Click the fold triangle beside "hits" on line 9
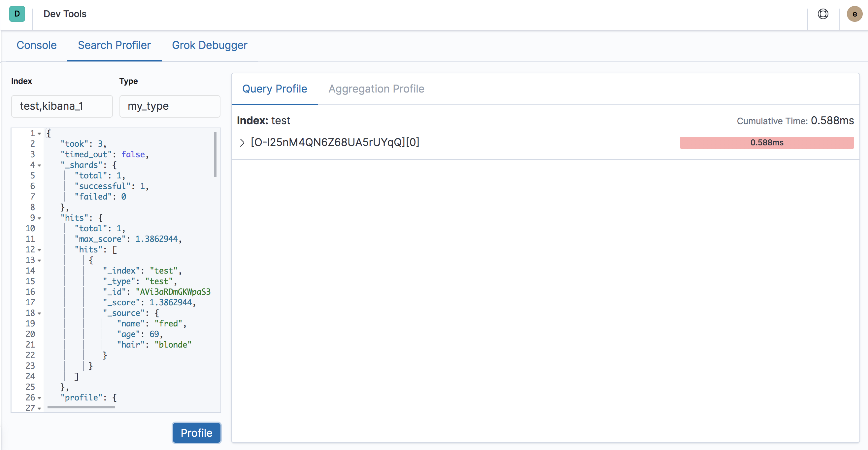 click(39, 219)
